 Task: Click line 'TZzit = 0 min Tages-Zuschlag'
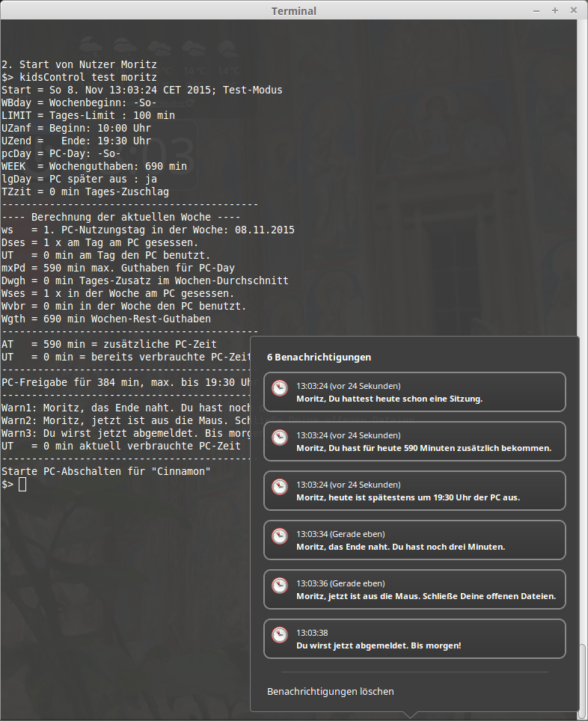click(85, 191)
